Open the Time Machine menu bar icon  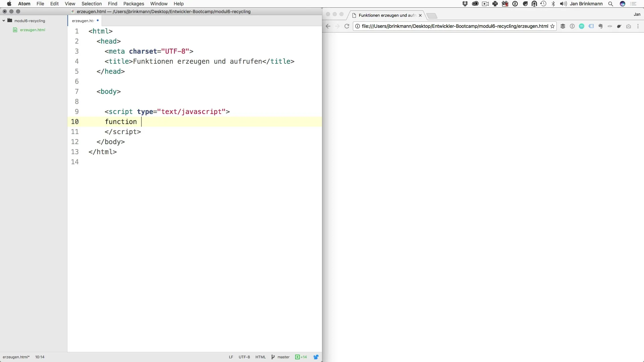coord(543,4)
